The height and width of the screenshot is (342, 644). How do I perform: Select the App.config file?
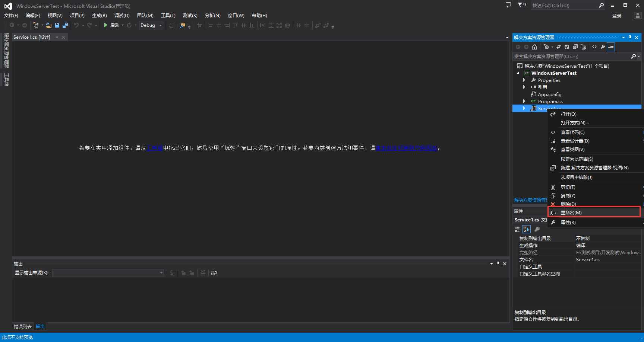click(549, 94)
